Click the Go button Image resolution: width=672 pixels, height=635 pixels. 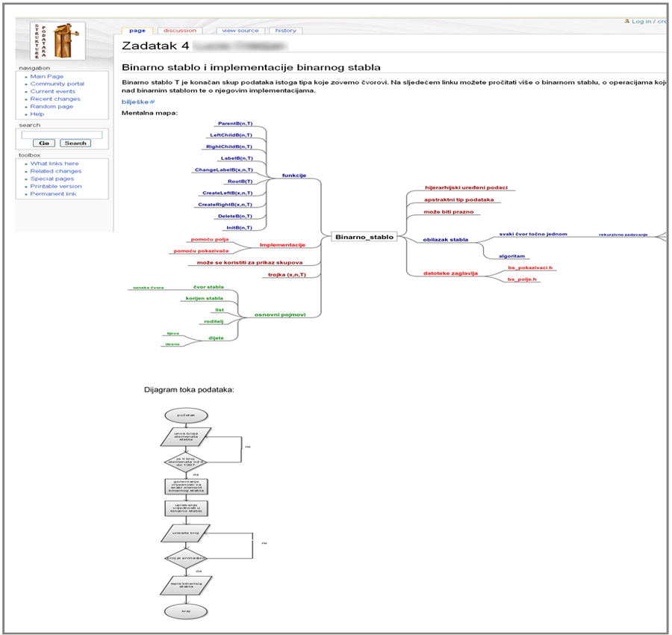(44, 143)
